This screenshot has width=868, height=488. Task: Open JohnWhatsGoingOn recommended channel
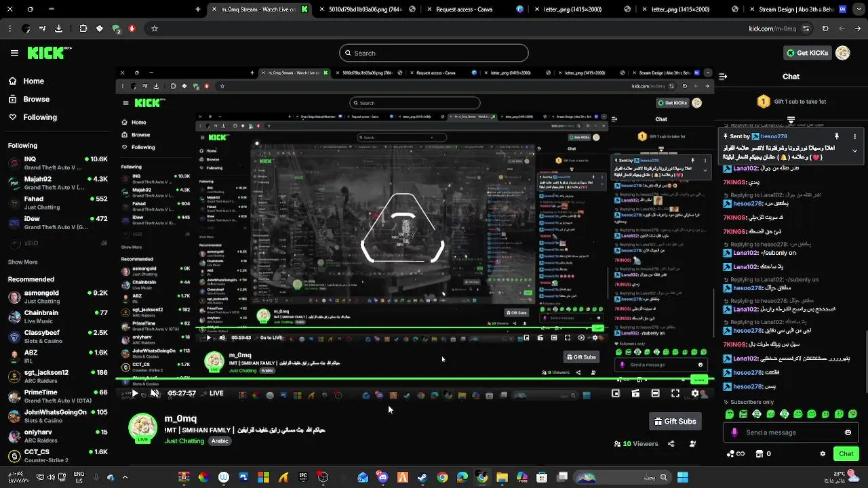click(57, 416)
